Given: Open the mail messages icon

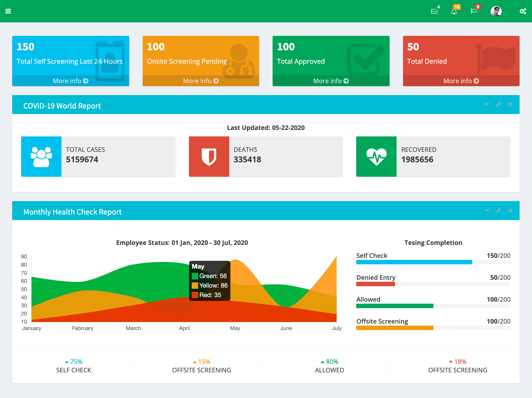Looking at the screenshot, I should (x=434, y=11).
